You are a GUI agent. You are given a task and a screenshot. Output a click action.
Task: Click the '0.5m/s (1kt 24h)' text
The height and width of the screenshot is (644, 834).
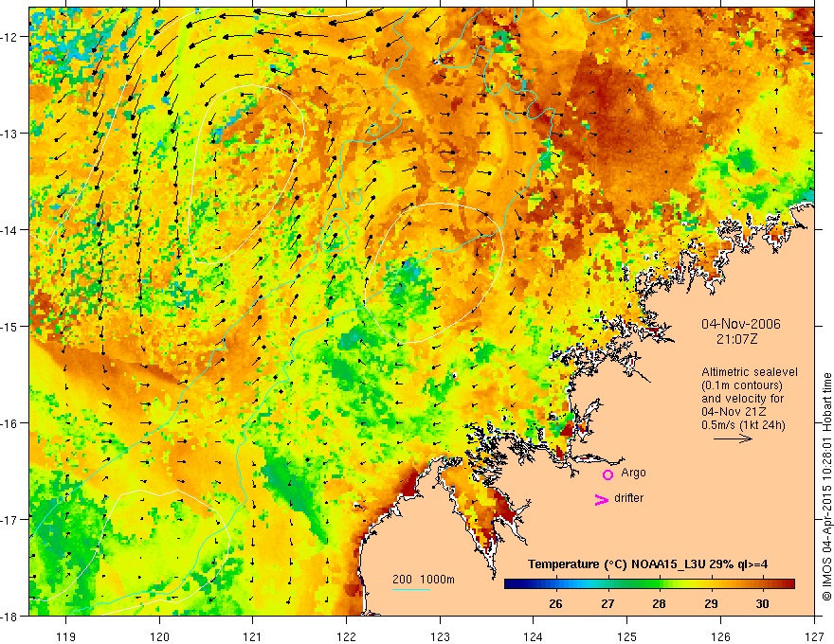[743, 425]
